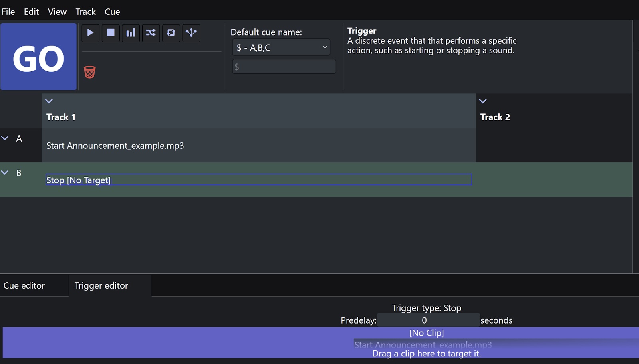Click the shuffle trigger icon
Screen dimensions: 639x364
click(x=151, y=33)
